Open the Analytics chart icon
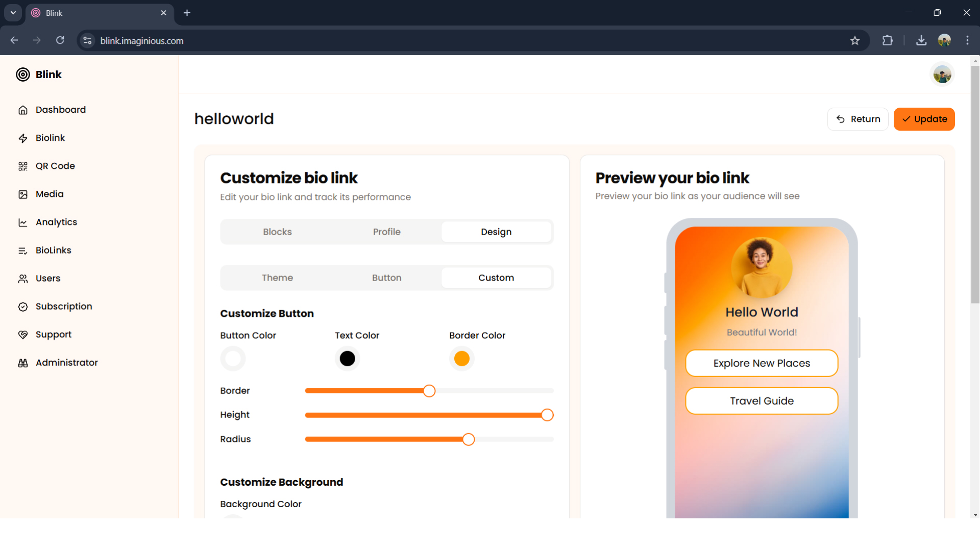The height and width of the screenshot is (551, 980). 23,222
